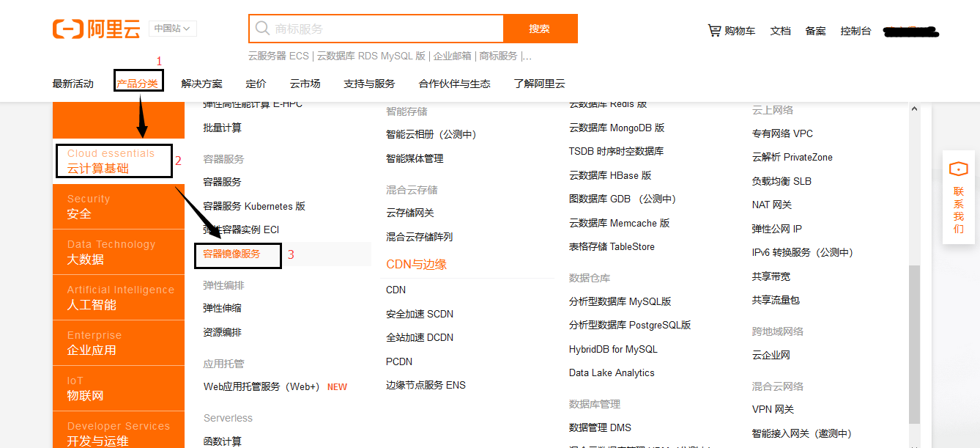
Task: Open 图数据库 GDB (公测中)
Action: coord(623,199)
